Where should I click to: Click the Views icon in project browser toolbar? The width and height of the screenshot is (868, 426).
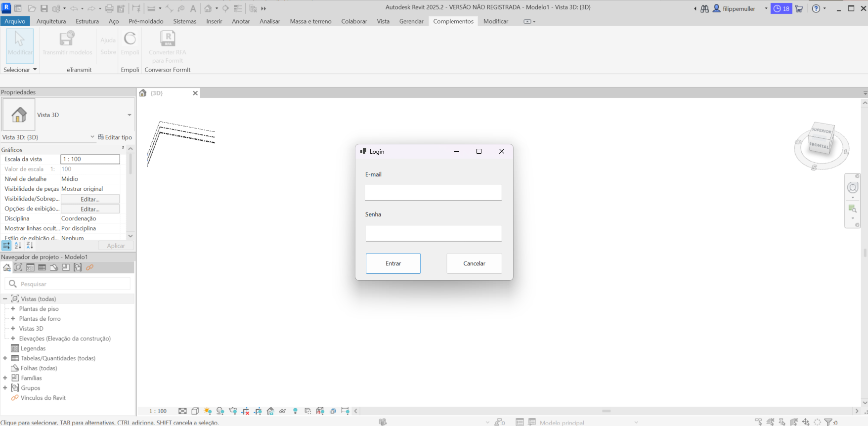click(x=18, y=267)
